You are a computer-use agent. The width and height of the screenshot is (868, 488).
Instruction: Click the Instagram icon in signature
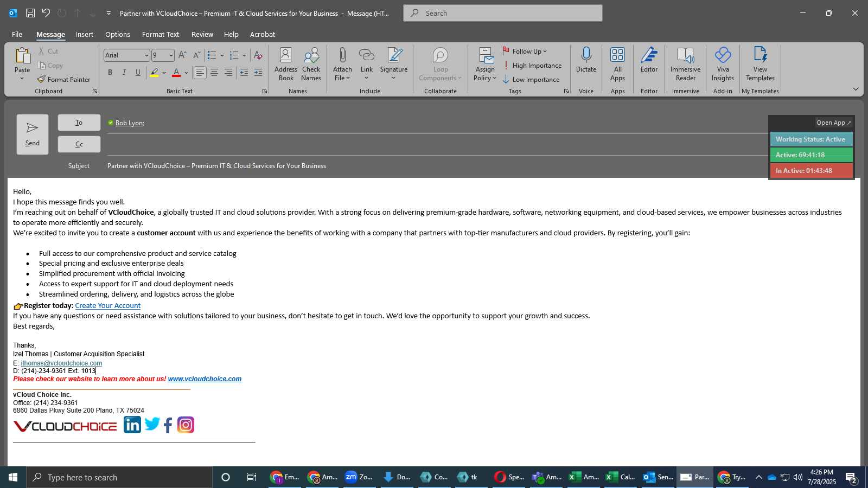click(186, 425)
